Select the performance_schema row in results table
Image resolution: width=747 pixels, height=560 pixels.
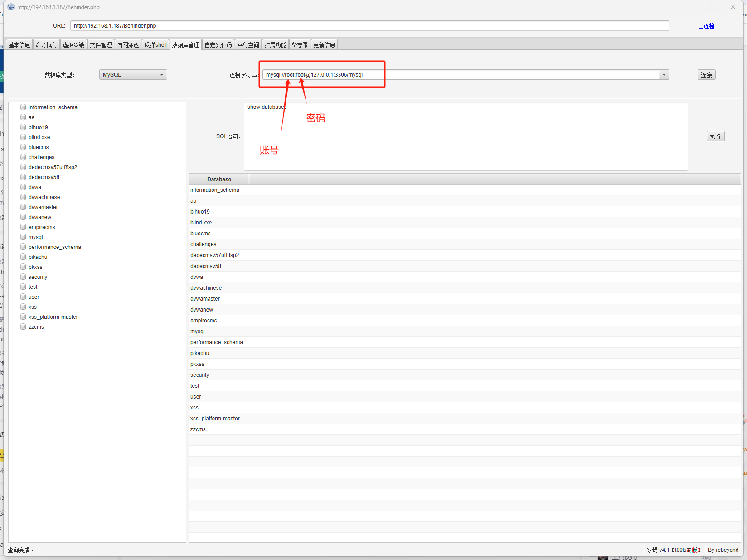tap(465, 342)
